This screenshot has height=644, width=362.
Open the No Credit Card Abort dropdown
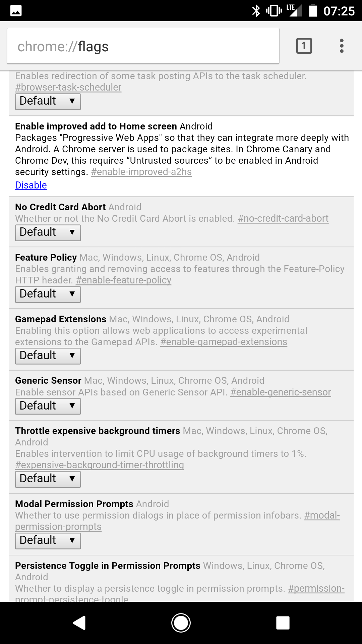click(48, 232)
